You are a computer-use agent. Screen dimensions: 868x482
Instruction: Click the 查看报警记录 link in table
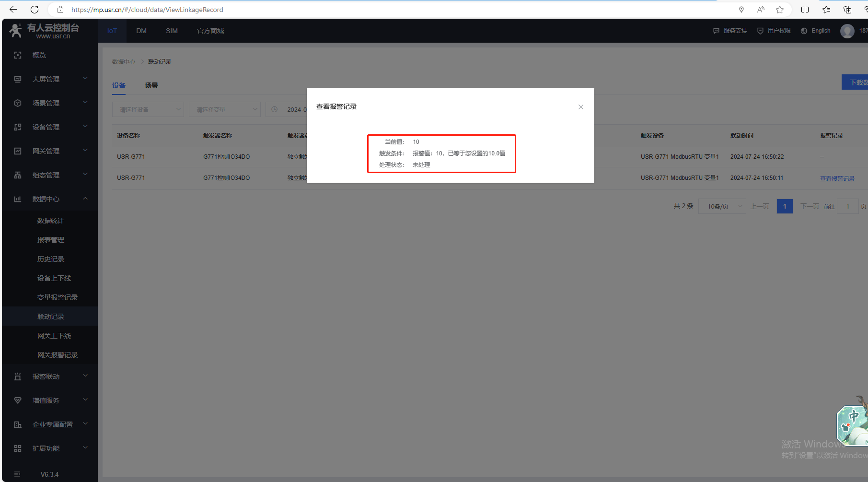837,178
